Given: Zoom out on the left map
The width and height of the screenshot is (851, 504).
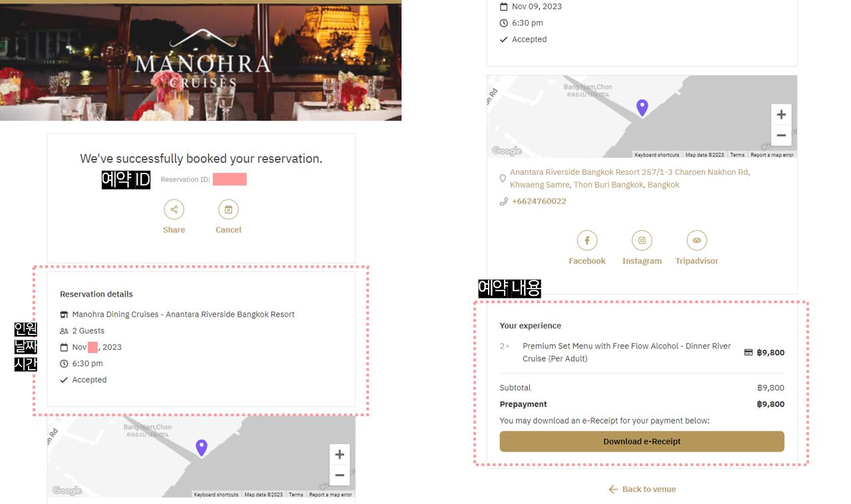Looking at the screenshot, I should [340, 475].
